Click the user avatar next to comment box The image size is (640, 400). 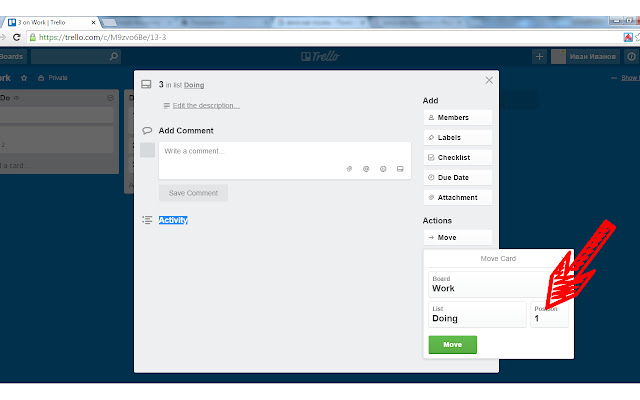tap(147, 150)
